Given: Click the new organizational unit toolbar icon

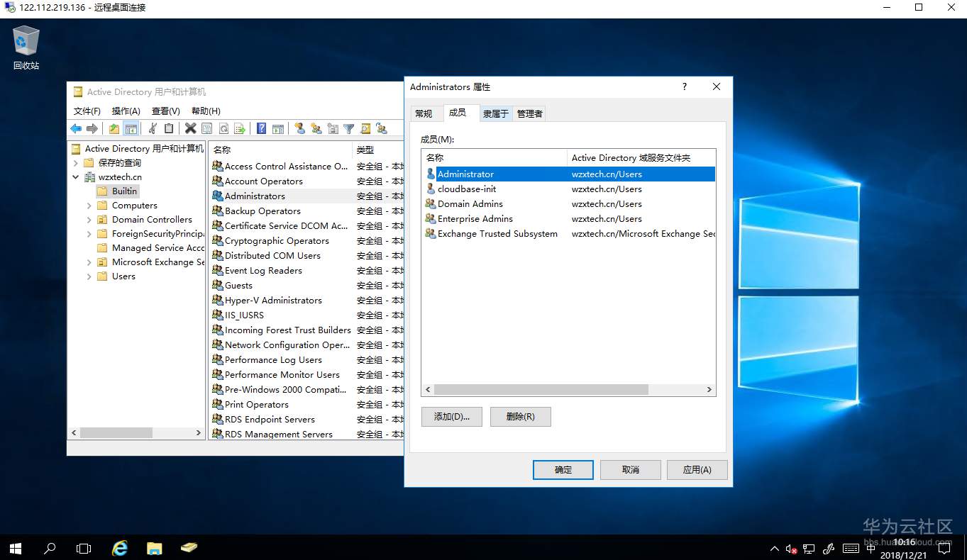Looking at the screenshot, I should tap(332, 128).
